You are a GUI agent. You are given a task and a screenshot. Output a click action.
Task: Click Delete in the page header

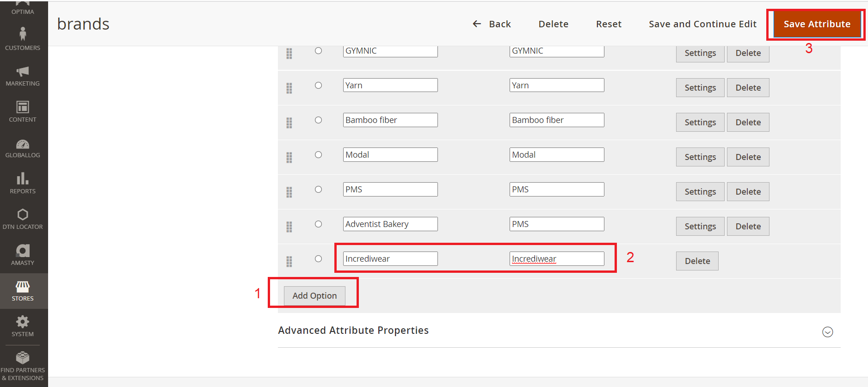pyautogui.click(x=554, y=24)
